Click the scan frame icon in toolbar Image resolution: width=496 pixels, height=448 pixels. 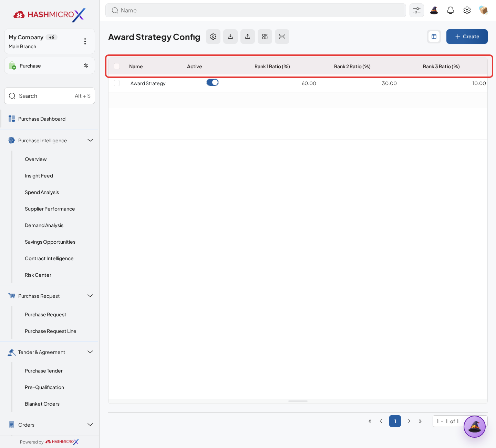282,37
